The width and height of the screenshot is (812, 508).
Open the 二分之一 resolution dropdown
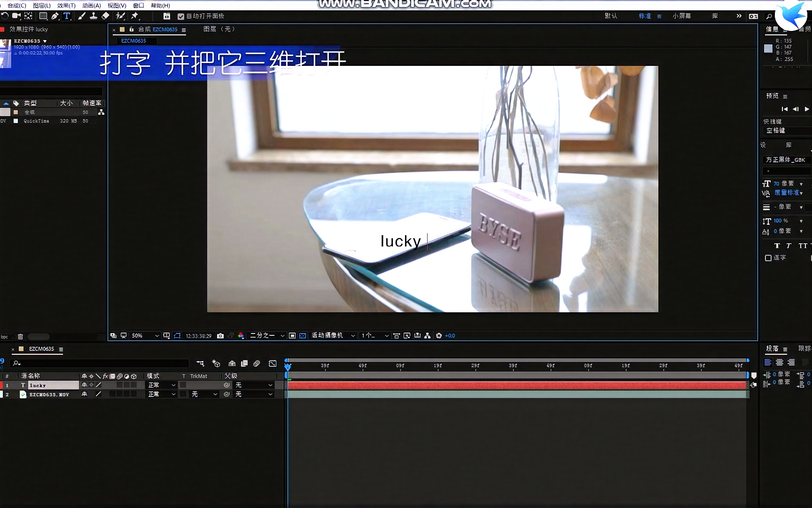[267, 336]
